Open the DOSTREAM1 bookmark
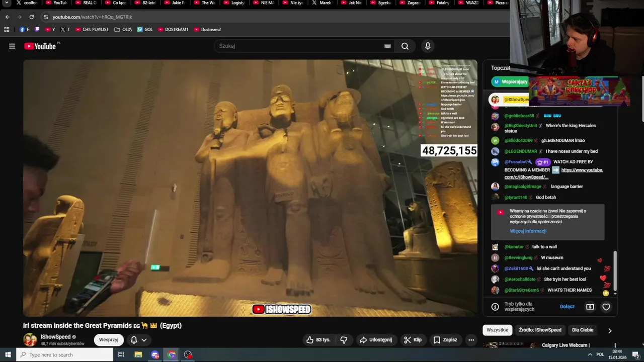This screenshot has width=644, height=362. click(173, 30)
